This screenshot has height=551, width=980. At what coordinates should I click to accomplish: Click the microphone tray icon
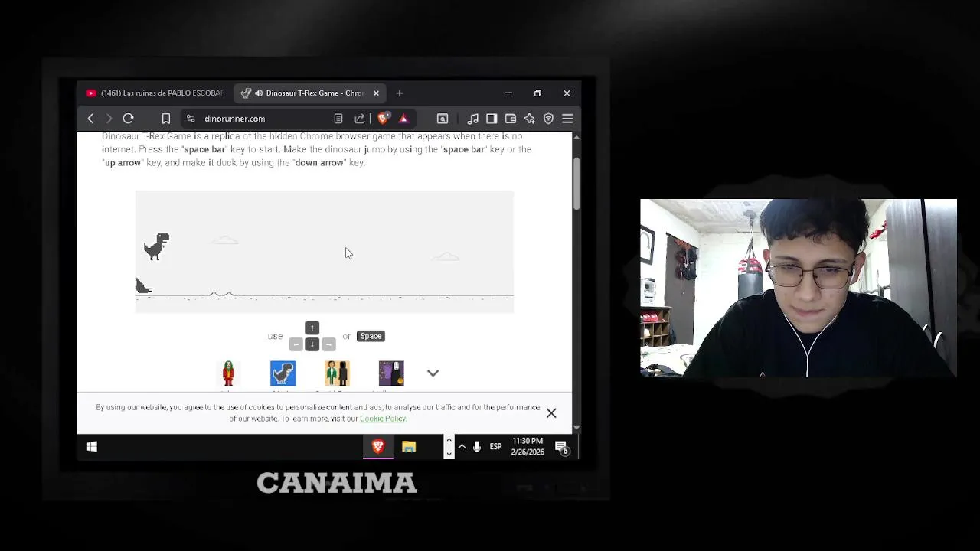pos(476,447)
